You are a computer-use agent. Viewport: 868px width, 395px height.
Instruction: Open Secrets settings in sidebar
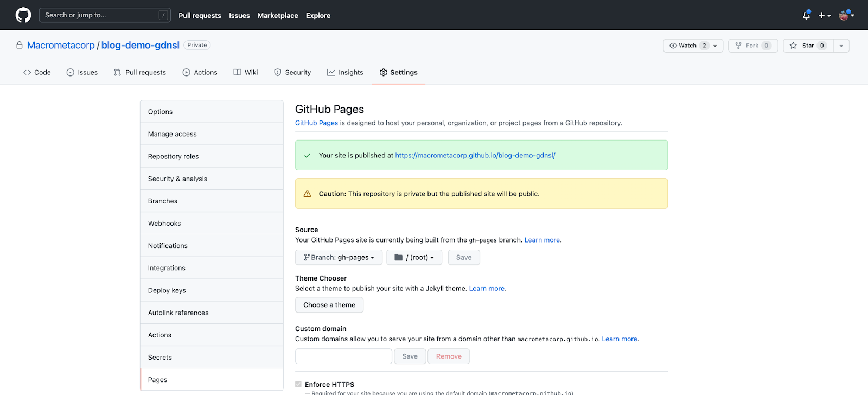(x=212, y=357)
